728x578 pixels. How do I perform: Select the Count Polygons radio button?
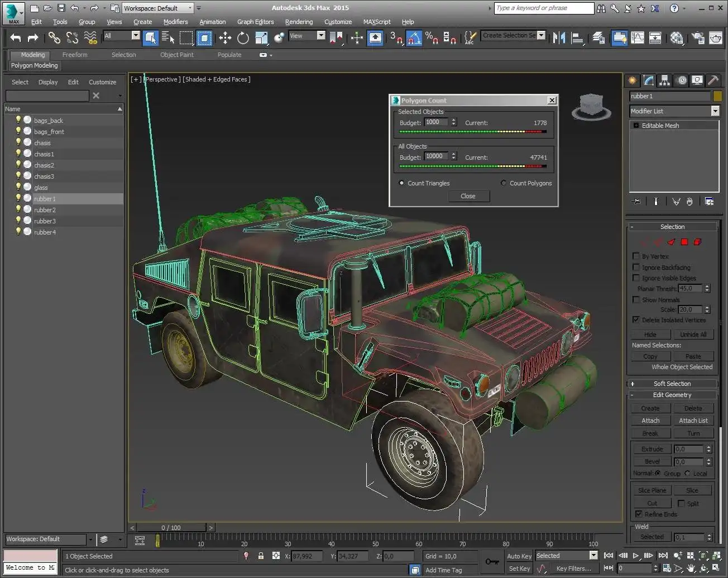click(x=504, y=183)
